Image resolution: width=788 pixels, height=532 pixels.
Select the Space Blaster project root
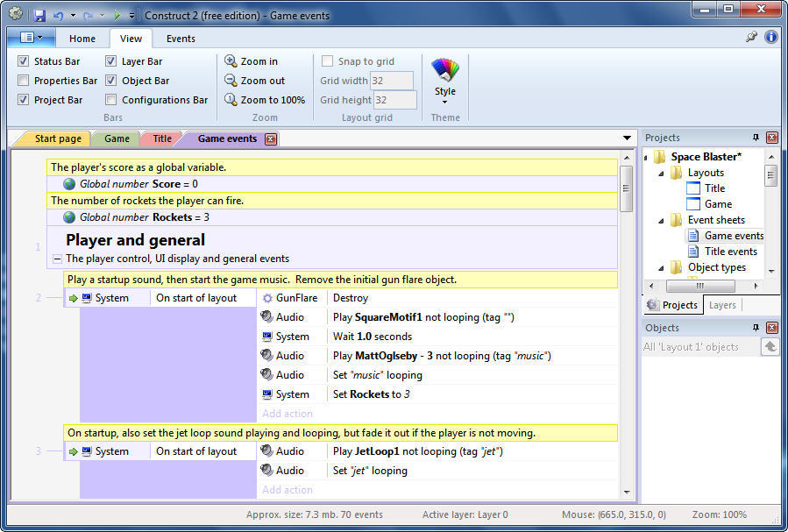click(706, 157)
